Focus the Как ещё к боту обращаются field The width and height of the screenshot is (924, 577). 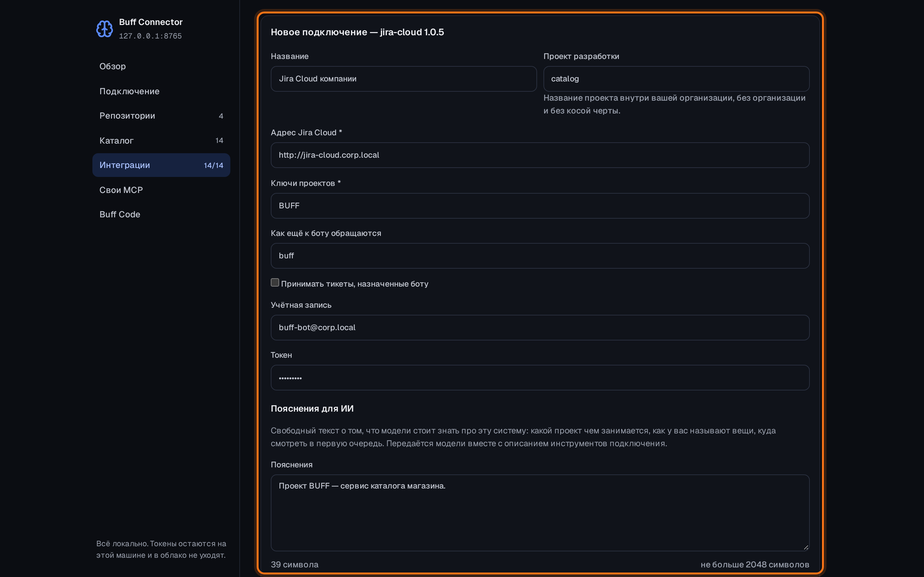(x=540, y=256)
